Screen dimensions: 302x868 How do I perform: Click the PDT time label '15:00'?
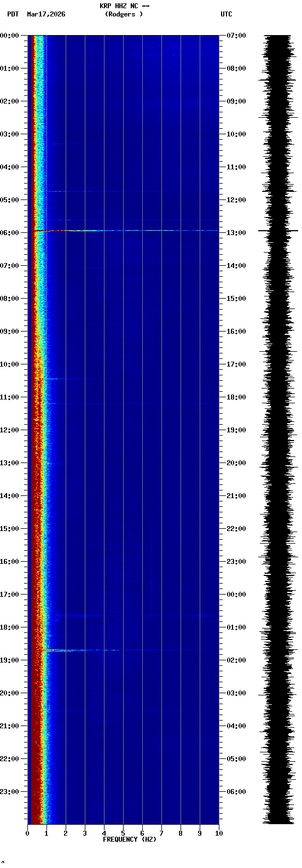[9, 529]
